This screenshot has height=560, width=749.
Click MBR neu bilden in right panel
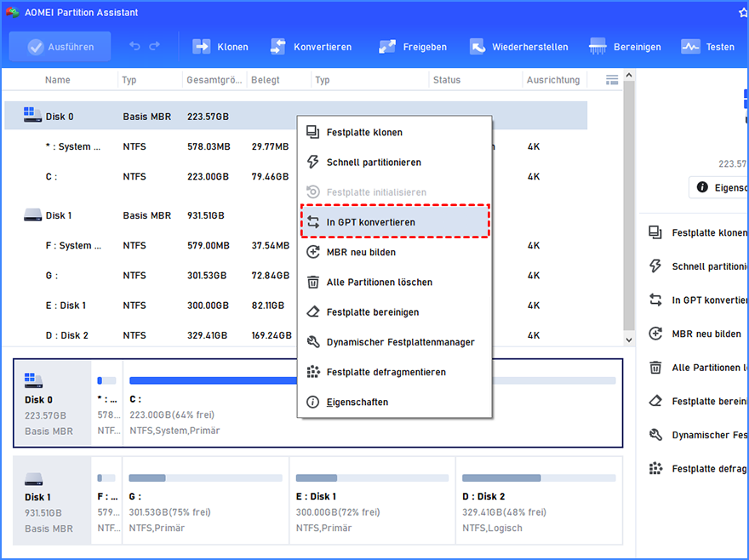(695, 334)
